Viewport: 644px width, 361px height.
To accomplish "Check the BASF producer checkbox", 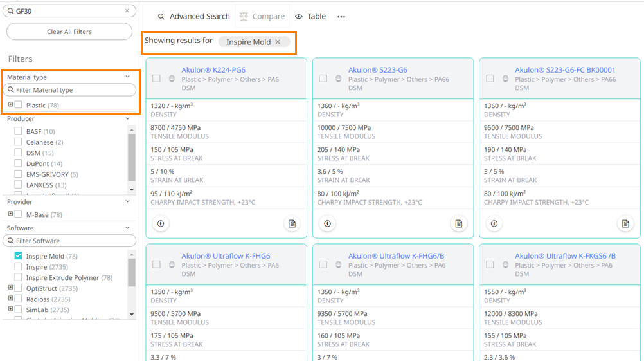I will [19, 131].
